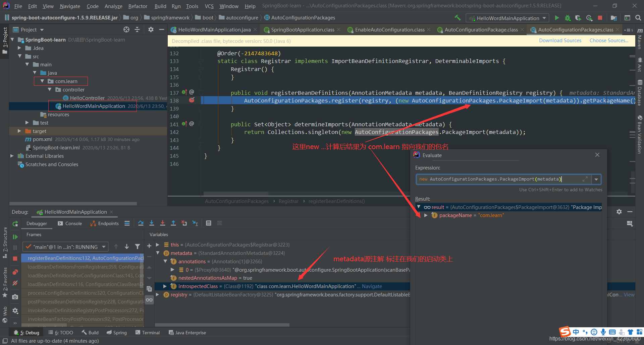Toggle Scroll from Source in Project panel
Image resolution: width=644 pixels, height=345 pixels.
pyautogui.click(x=126, y=29)
